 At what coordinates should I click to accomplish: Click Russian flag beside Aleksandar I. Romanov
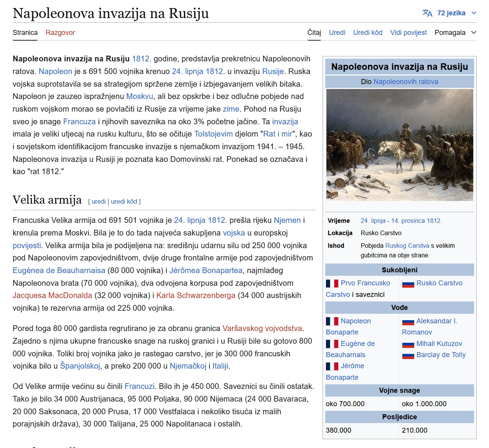click(408, 321)
